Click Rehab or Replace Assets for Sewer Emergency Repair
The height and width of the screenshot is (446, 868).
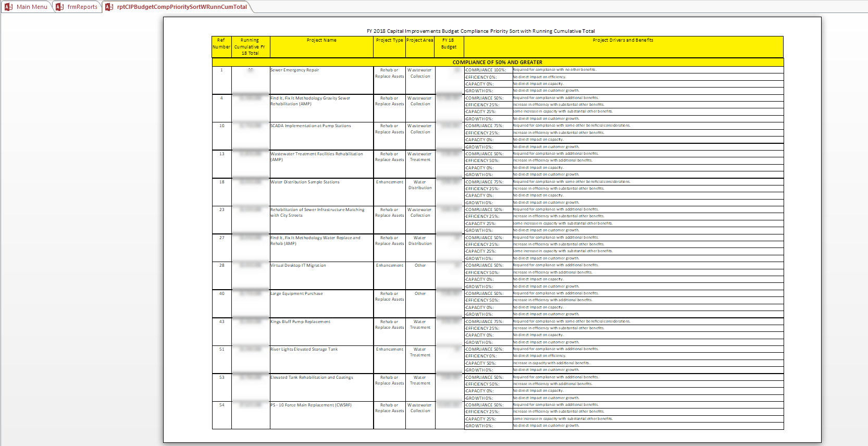tap(389, 73)
